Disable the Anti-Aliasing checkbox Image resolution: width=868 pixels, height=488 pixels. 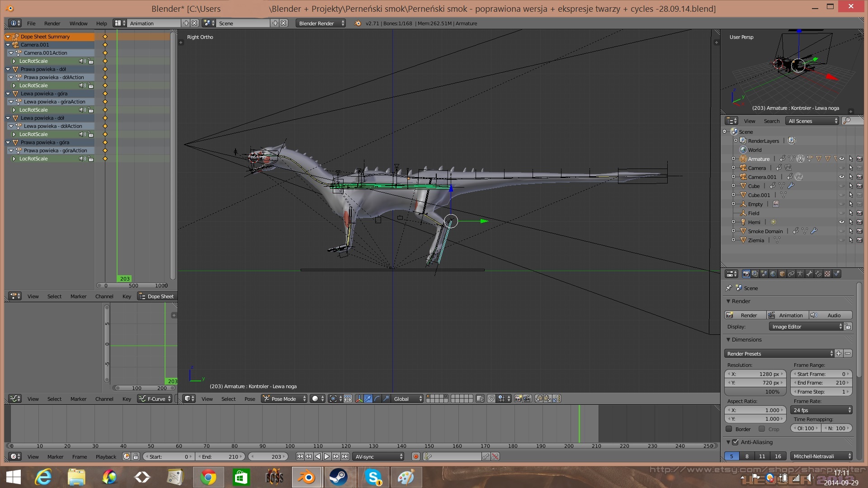click(735, 442)
